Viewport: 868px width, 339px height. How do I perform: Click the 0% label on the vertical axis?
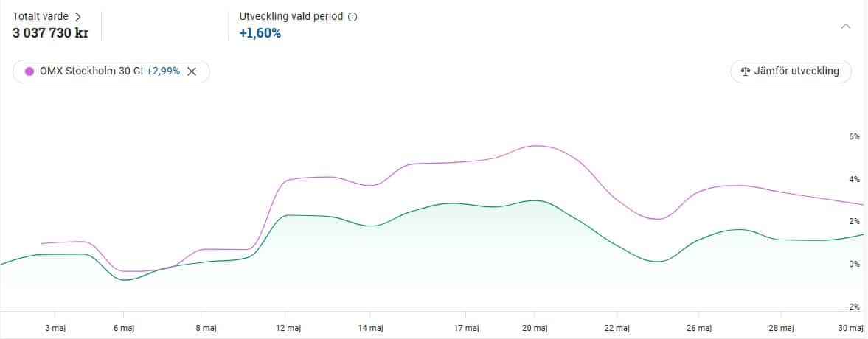coord(854,264)
